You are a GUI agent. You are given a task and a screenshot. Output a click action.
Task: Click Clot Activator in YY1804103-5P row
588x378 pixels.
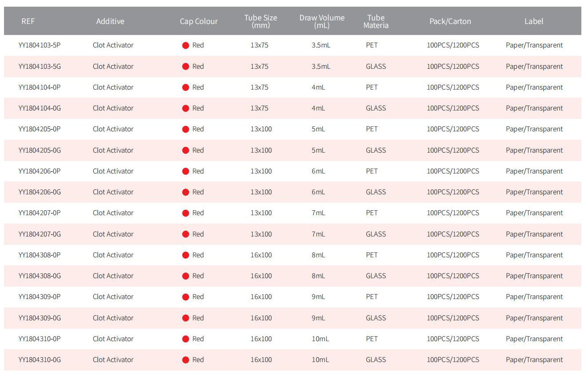point(113,45)
